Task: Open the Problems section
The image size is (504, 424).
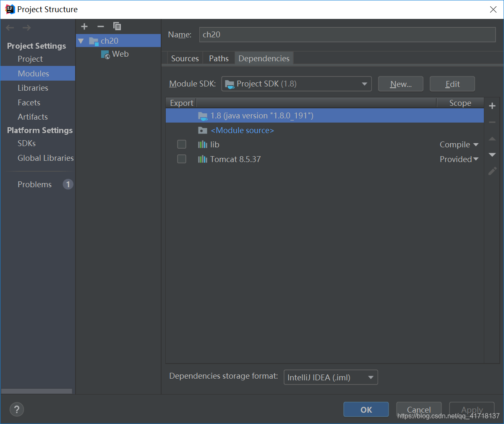Action: [x=34, y=184]
